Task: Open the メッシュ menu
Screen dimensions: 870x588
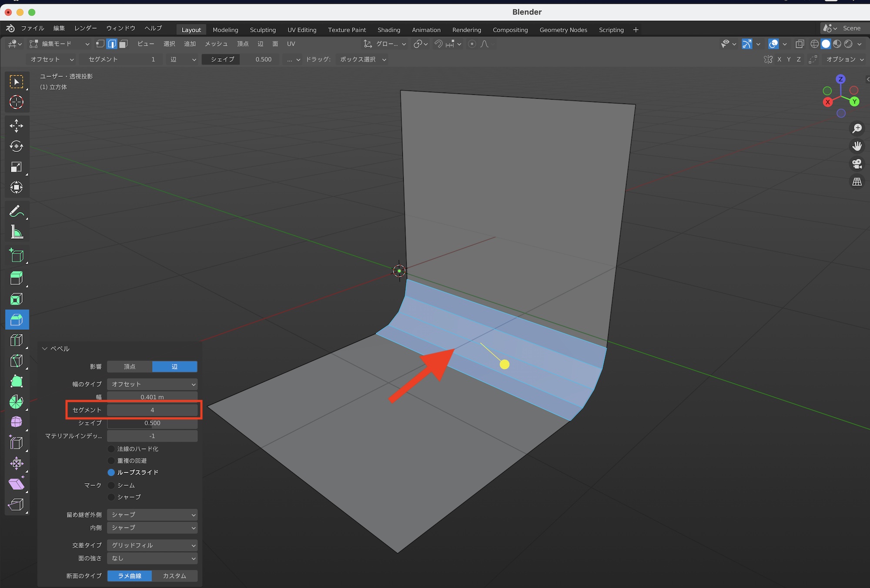Action: pyautogui.click(x=216, y=44)
